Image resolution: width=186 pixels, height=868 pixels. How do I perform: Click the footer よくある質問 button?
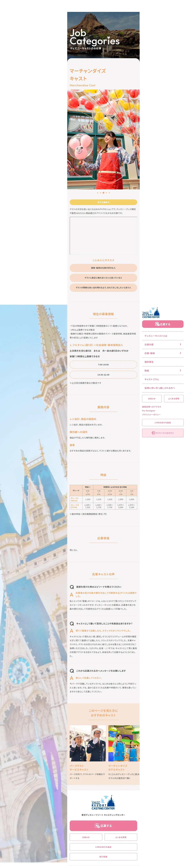[x=121, y=837]
